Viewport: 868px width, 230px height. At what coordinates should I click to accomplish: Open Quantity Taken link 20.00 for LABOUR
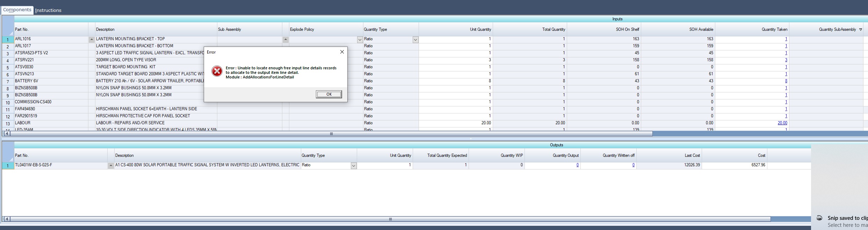pyautogui.click(x=782, y=123)
